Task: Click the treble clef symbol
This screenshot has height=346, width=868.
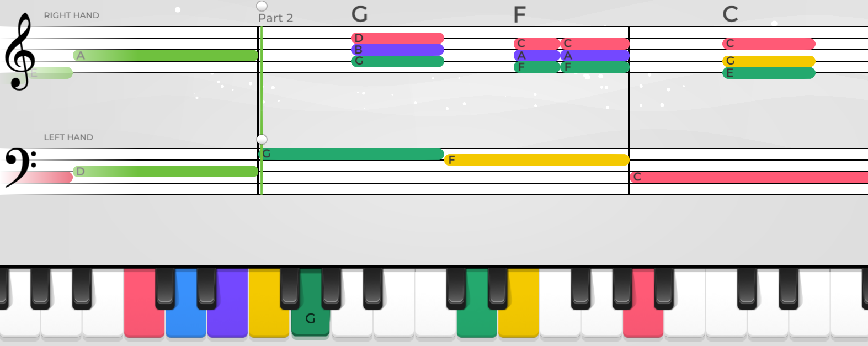Action: coord(20,52)
